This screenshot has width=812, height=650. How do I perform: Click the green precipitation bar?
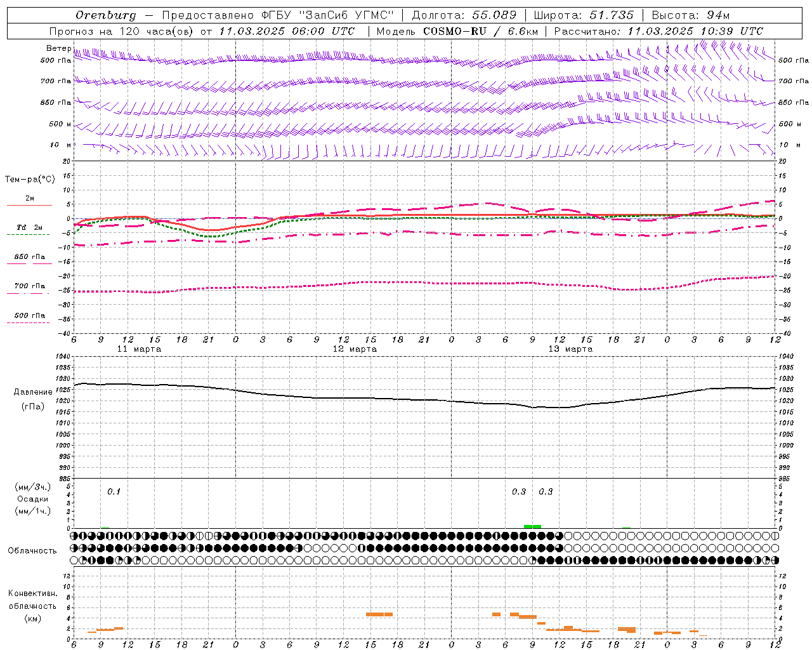point(532,526)
